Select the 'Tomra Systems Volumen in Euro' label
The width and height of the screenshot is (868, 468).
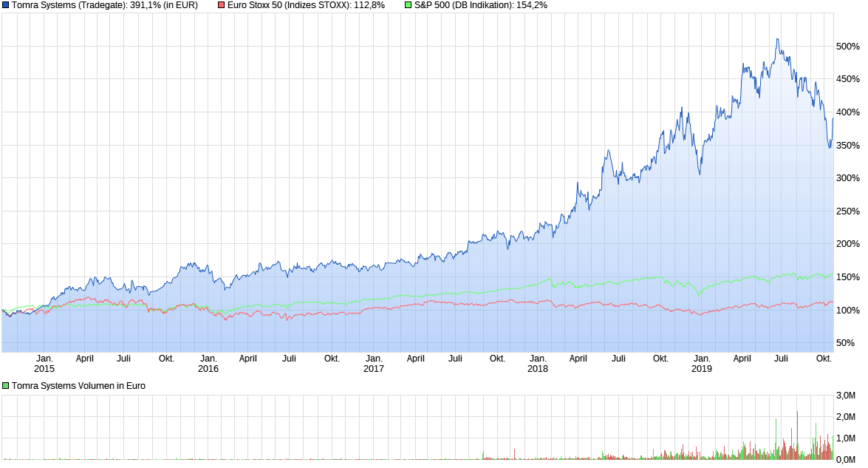point(78,385)
